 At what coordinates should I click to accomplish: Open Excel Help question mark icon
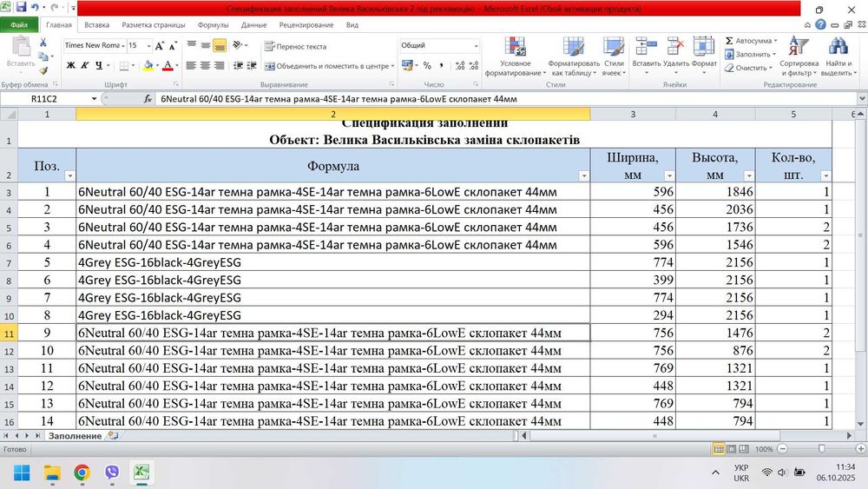[820, 25]
